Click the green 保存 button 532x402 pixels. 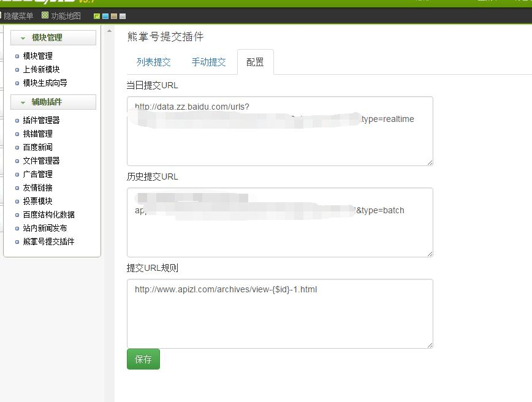coord(143,359)
